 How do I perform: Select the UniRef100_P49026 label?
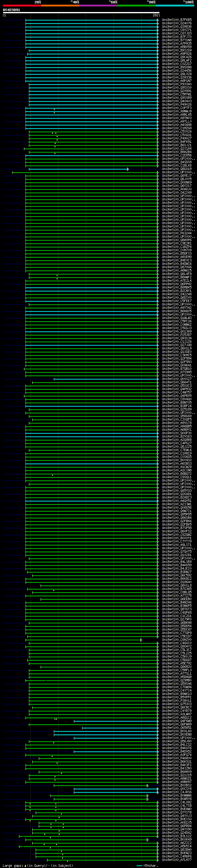tap(177, 104)
